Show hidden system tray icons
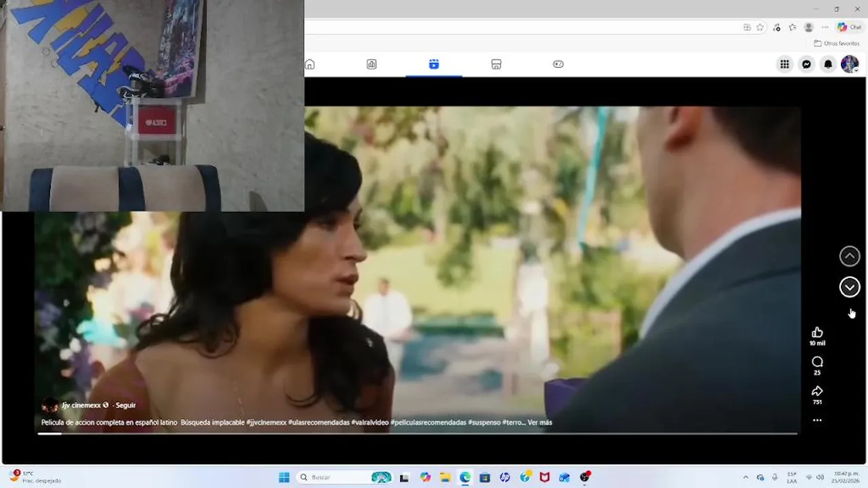Viewport: 868px width, 488px height. click(x=746, y=477)
